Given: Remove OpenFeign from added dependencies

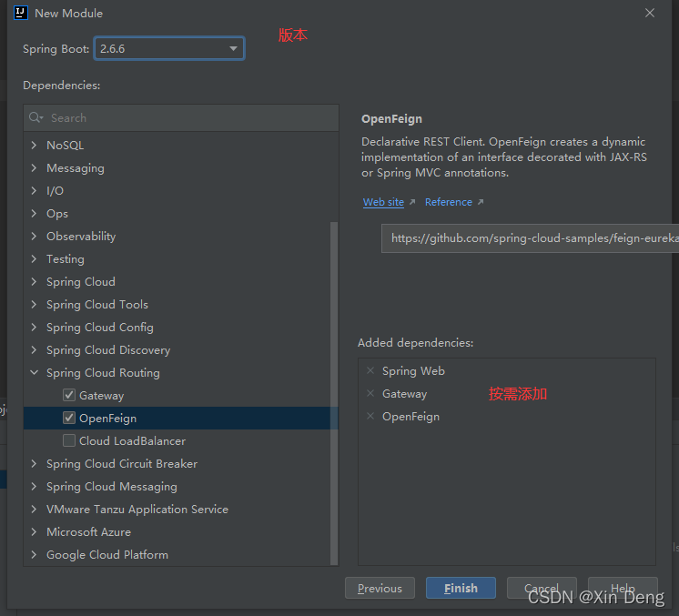Looking at the screenshot, I should (370, 416).
